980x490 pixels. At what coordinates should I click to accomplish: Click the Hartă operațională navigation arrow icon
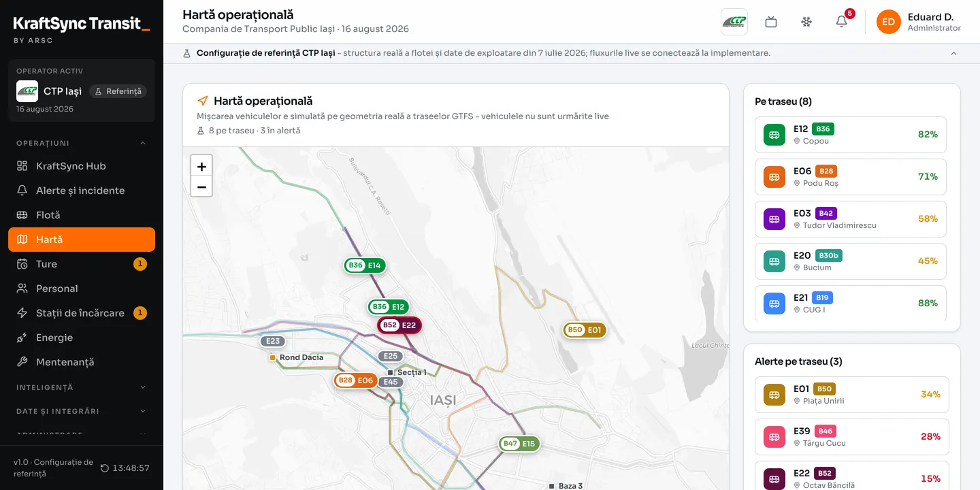pyautogui.click(x=202, y=101)
